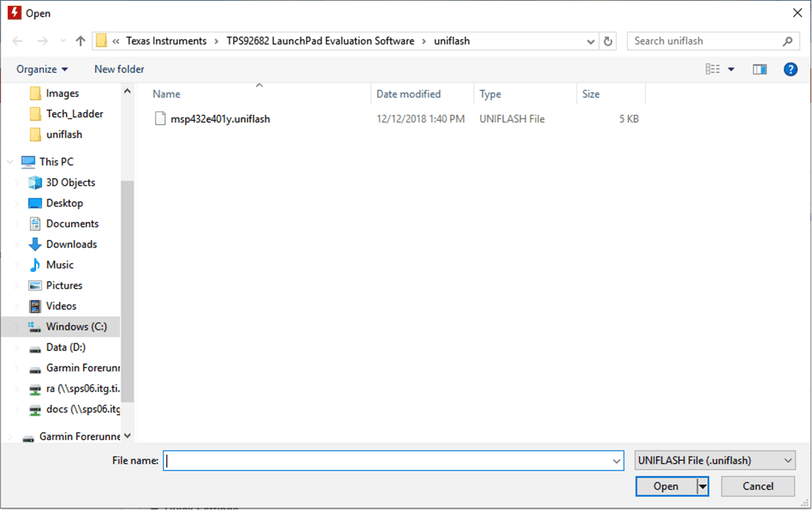Create a New folder
812x510 pixels.
[x=119, y=69]
